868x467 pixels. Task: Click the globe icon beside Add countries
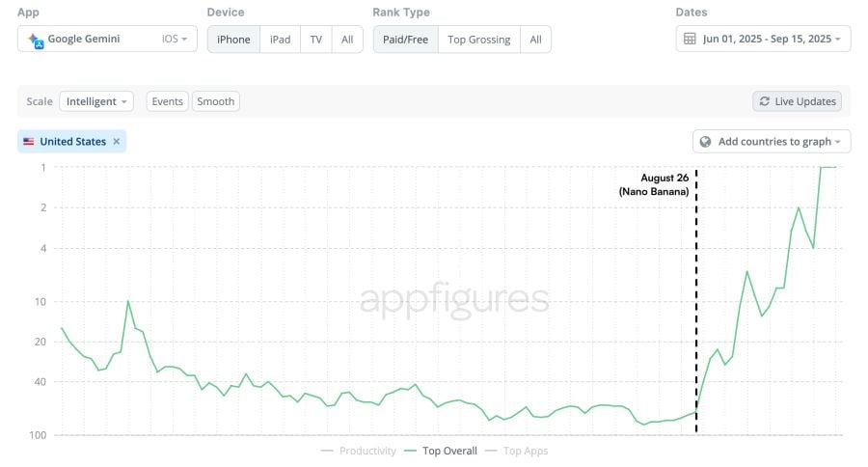[705, 142]
